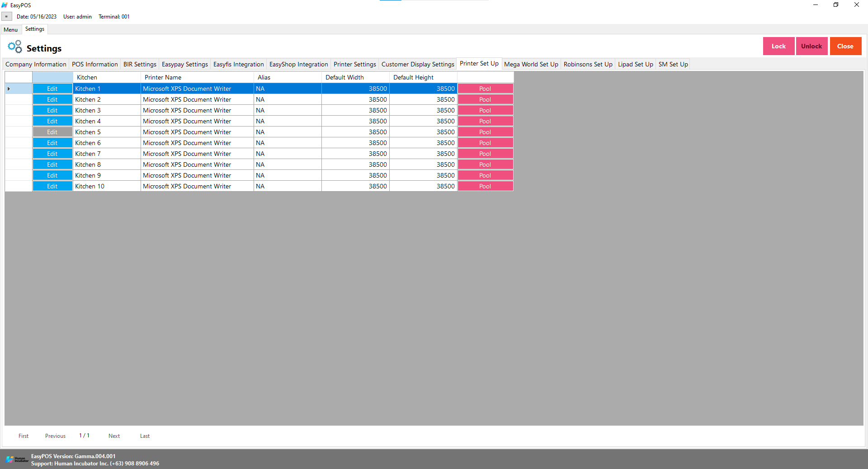Open Customer Display Settings tab
The height and width of the screenshot is (469, 868).
(x=418, y=64)
